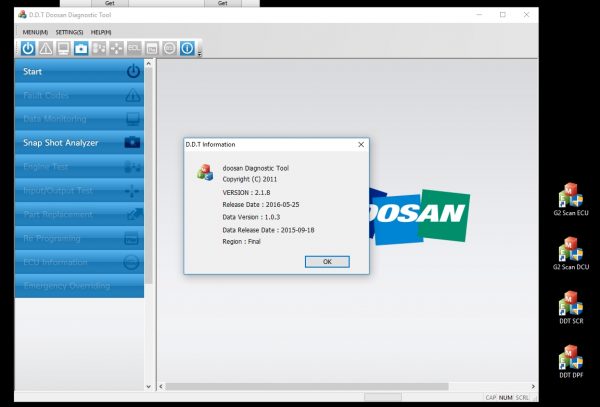Screen dimensions: 600x407
Task: Click the camera icon on the Snap Shot Analyzer row
Action: point(132,142)
